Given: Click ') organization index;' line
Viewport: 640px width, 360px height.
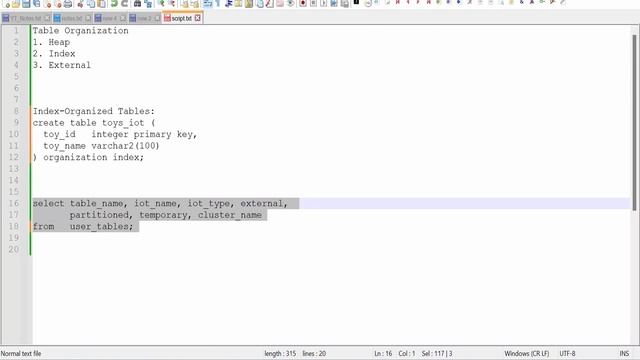Looking at the screenshot, I should coord(88,157).
